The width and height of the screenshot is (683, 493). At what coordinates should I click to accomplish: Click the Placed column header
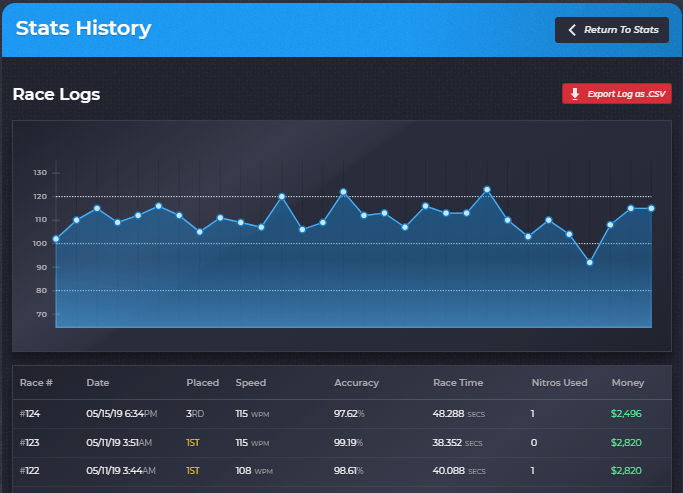(x=202, y=383)
